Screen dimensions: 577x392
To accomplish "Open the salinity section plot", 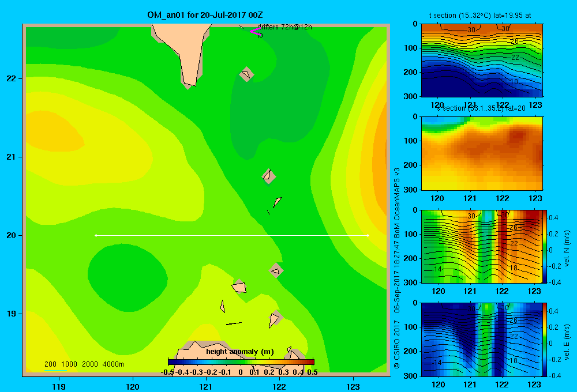I will (482, 153).
